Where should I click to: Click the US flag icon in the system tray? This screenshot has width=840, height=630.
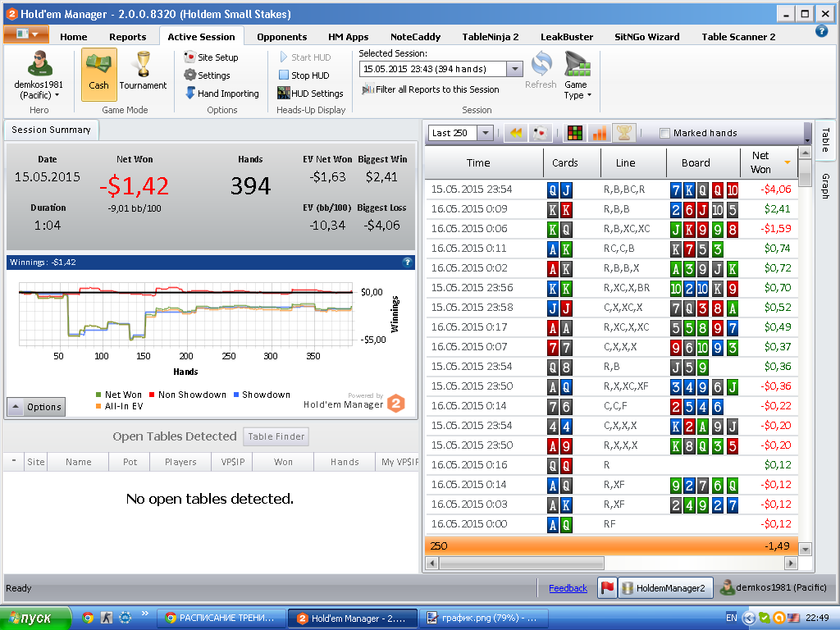[x=793, y=618]
